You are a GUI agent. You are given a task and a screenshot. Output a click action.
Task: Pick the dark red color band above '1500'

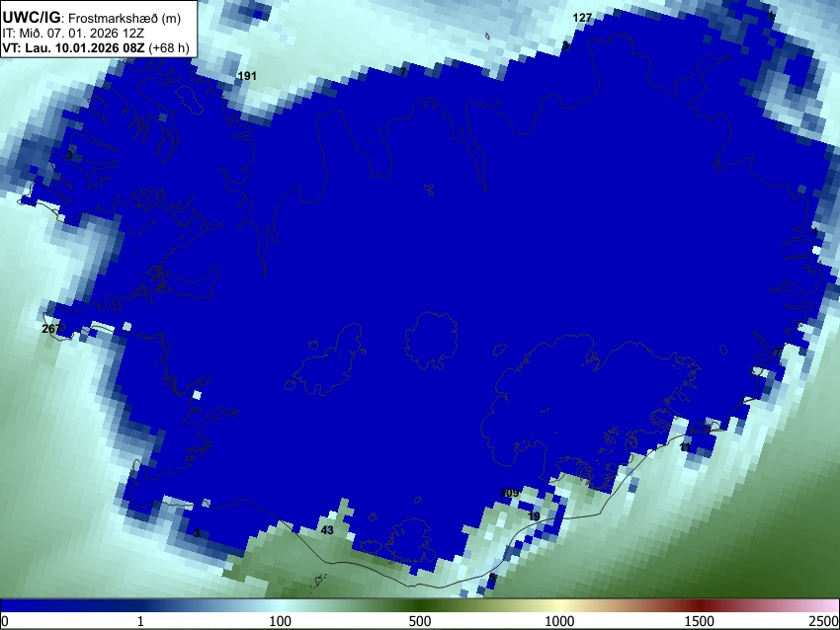700,605
